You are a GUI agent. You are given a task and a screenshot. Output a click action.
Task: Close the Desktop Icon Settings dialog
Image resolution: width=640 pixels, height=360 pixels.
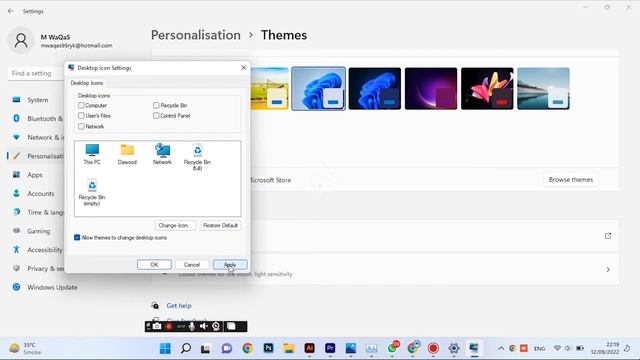click(243, 68)
